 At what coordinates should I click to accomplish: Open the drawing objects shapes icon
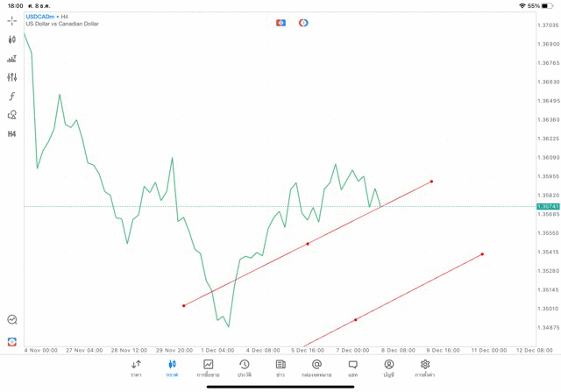point(12,115)
